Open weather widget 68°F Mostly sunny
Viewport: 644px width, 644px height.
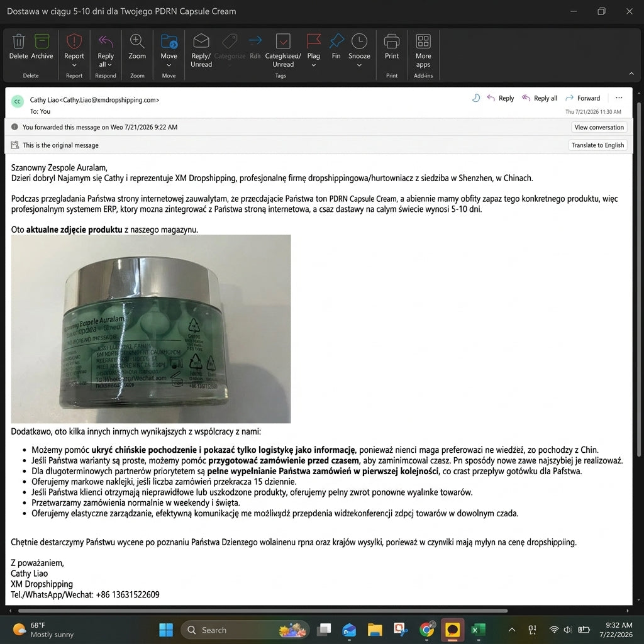pos(43,630)
